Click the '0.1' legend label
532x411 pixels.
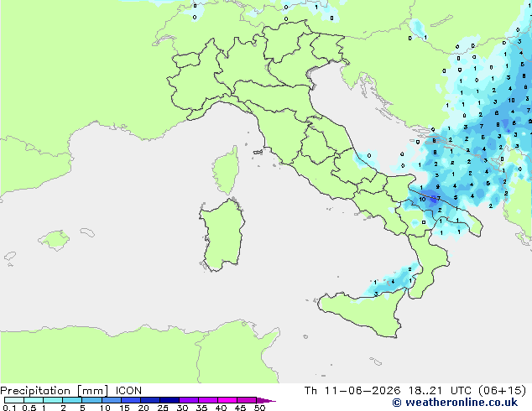[x=9, y=408]
